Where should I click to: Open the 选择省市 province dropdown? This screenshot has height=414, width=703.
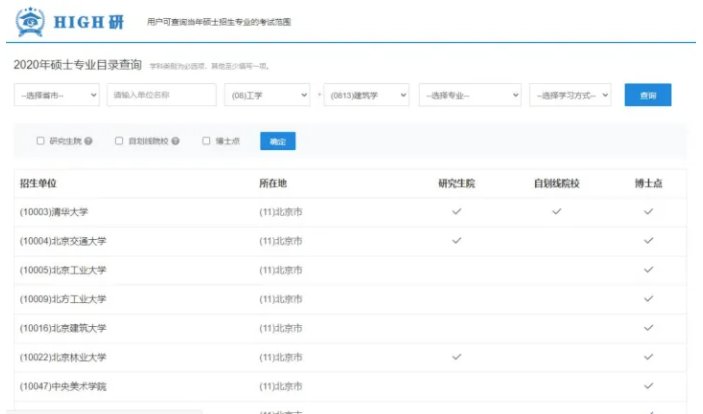click(56, 95)
